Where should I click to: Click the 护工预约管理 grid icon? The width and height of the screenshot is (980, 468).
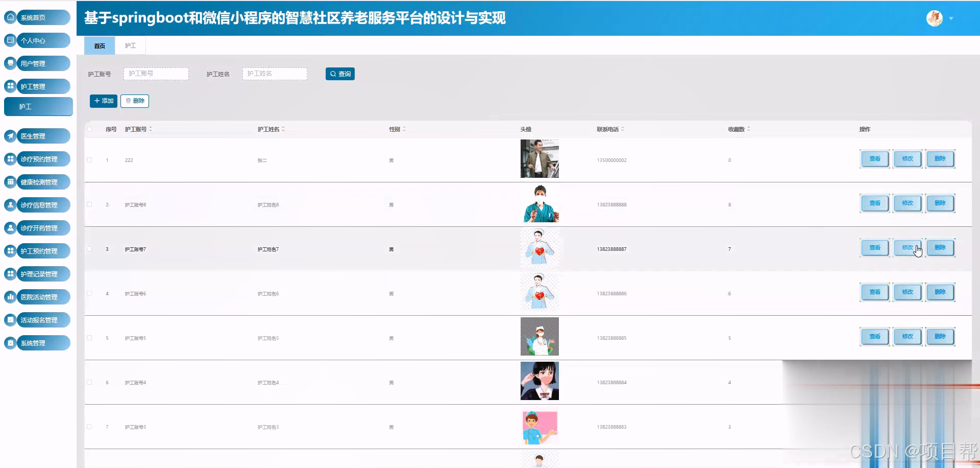(x=10, y=250)
